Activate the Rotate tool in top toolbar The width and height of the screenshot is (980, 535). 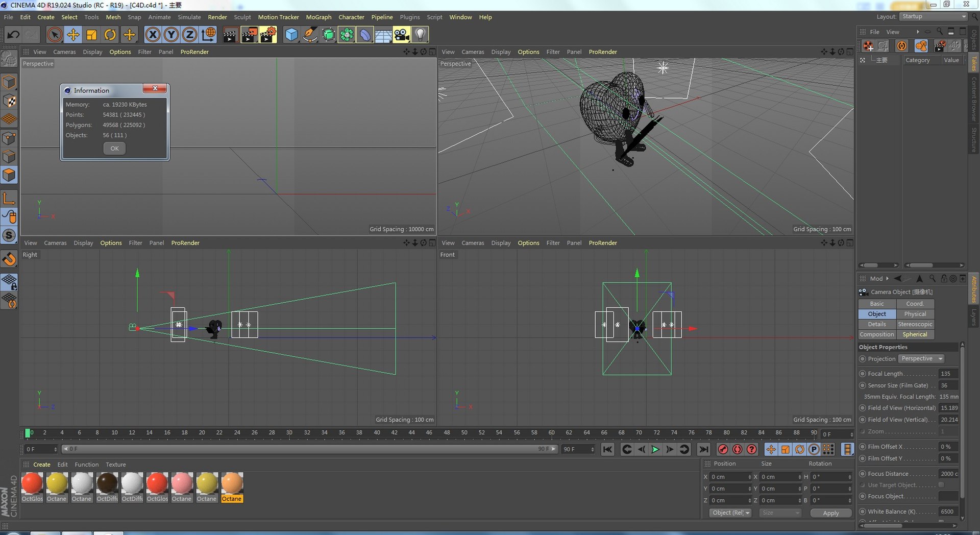coord(110,35)
